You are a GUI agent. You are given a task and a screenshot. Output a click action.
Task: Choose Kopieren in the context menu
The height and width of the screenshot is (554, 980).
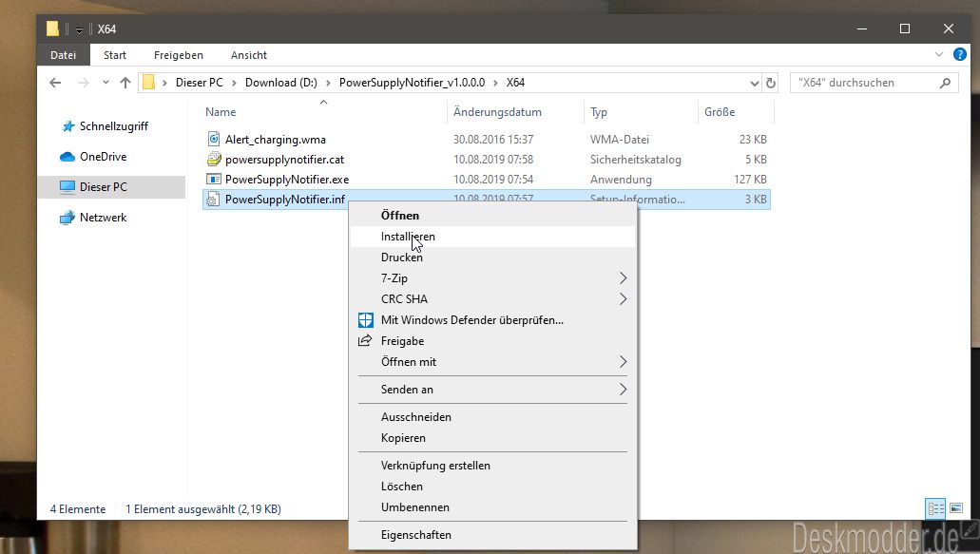tap(492, 438)
